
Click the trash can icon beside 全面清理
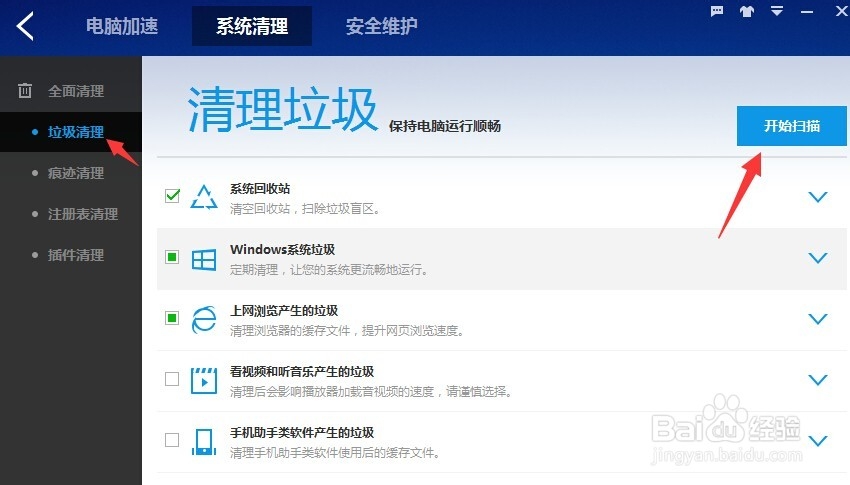coord(24,90)
